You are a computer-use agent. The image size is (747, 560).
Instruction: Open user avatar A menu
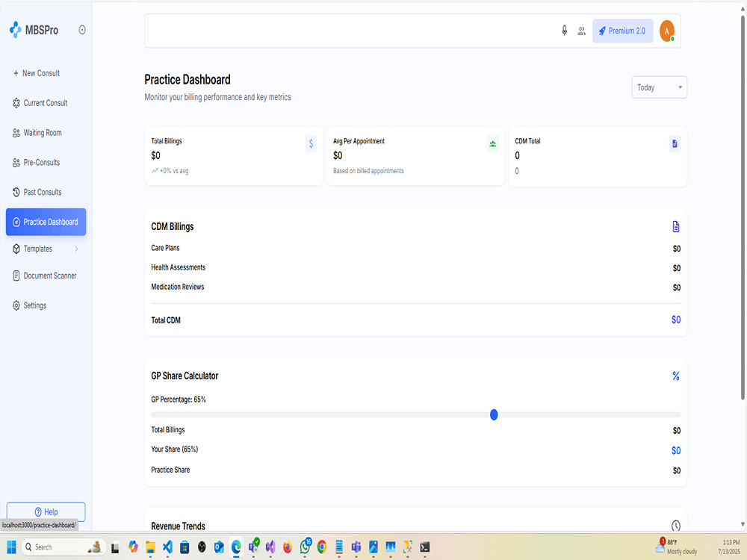point(667,31)
